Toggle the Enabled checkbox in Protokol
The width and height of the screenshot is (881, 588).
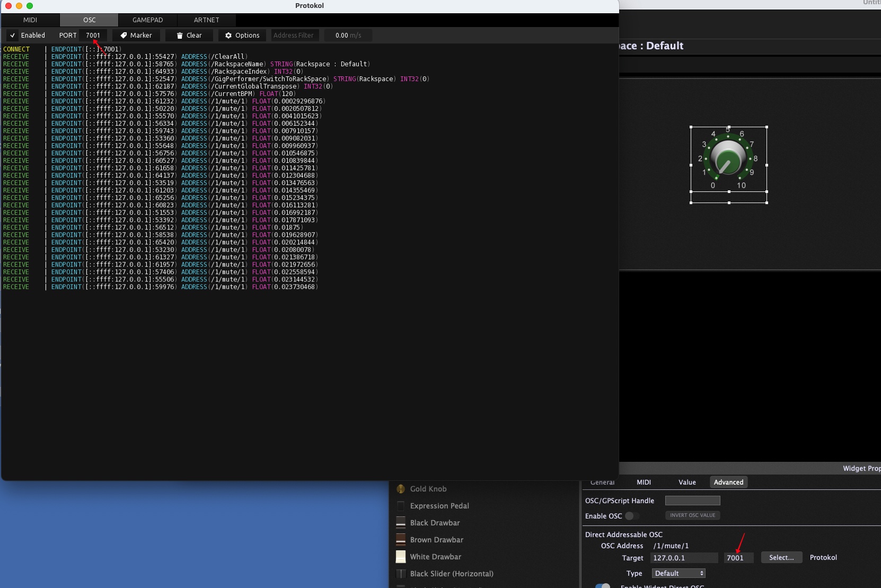click(x=12, y=36)
